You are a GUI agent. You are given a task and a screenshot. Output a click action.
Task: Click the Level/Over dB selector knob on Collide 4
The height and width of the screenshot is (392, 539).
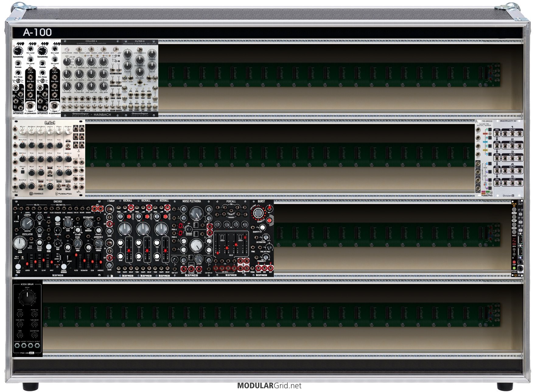click(x=67, y=62)
